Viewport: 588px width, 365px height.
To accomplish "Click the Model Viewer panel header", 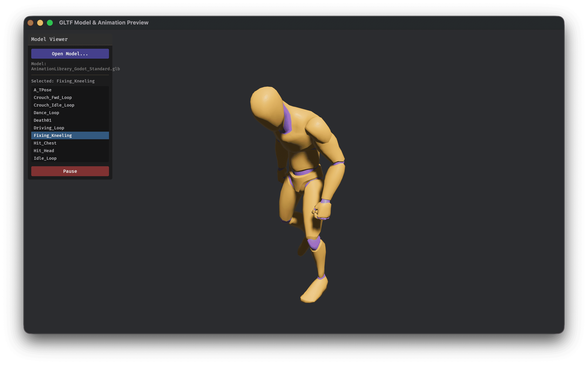I will pos(50,39).
